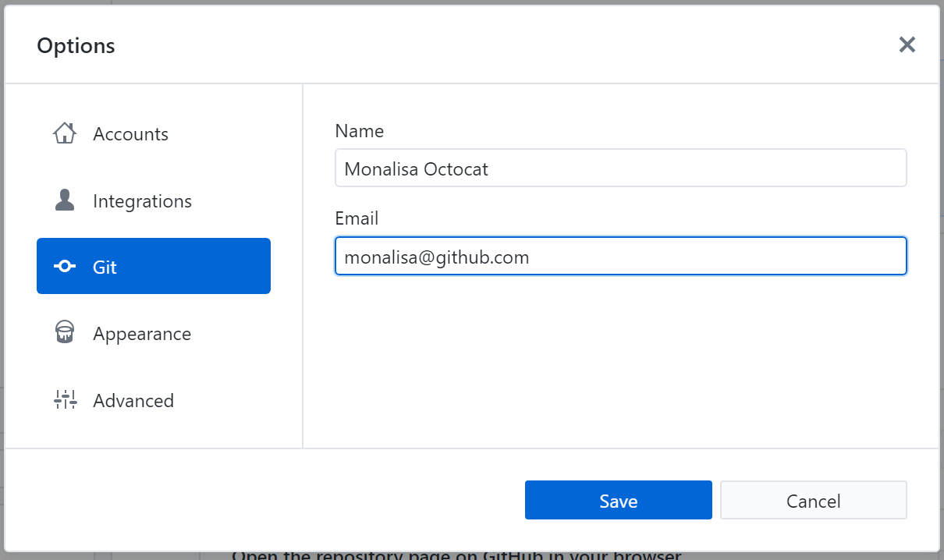The image size is (944, 560).
Task: Click the Advanced sliders icon
Action: [x=65, y=400]
